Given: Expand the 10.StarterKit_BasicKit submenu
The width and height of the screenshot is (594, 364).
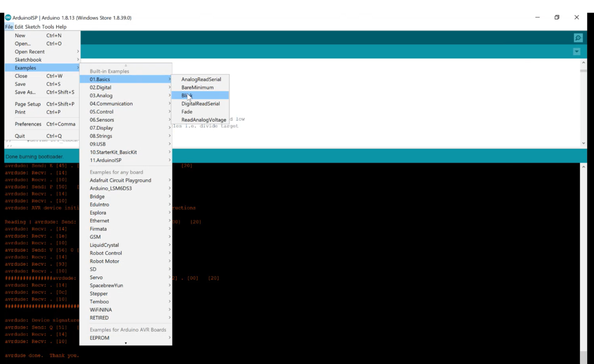Looking at the screenshot, I should (x=126, y=152).
